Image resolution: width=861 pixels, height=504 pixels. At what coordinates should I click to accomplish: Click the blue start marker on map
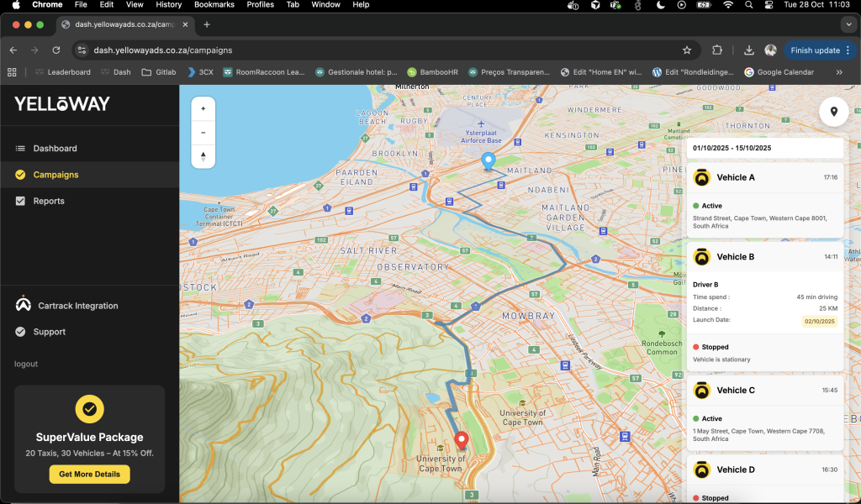[x=488, y=161]
